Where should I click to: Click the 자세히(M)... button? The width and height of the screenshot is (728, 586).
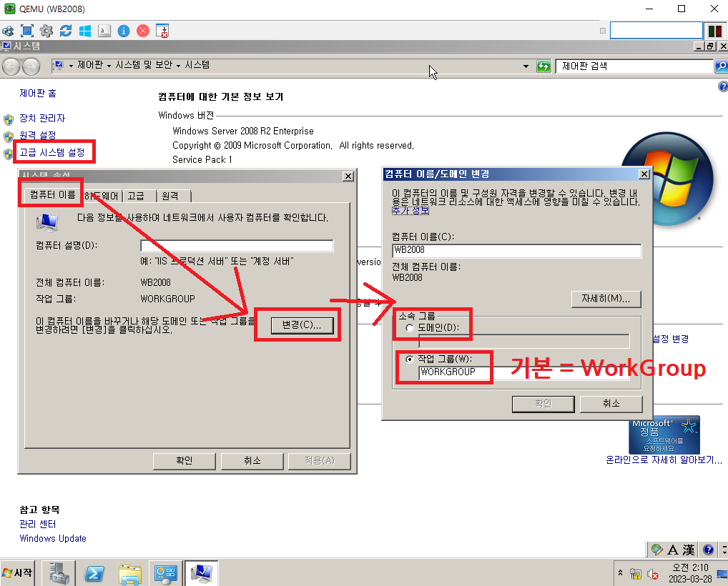click(606, 299)
